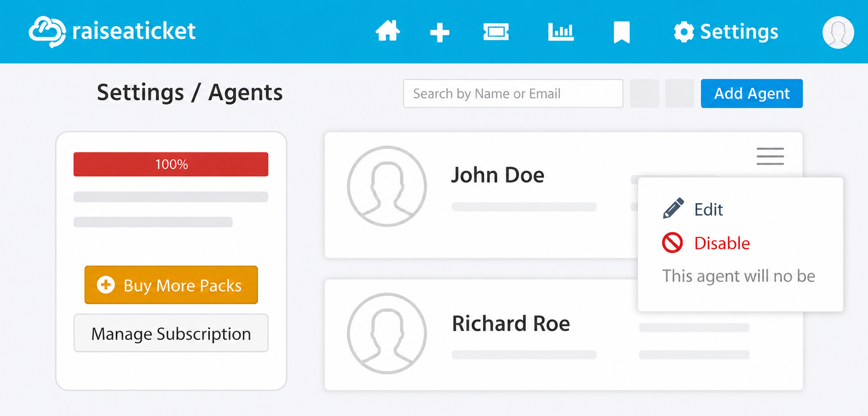Select Richard Roe's avatar
The height and width of the screenshot is (416, 868).
click(387, 333)
